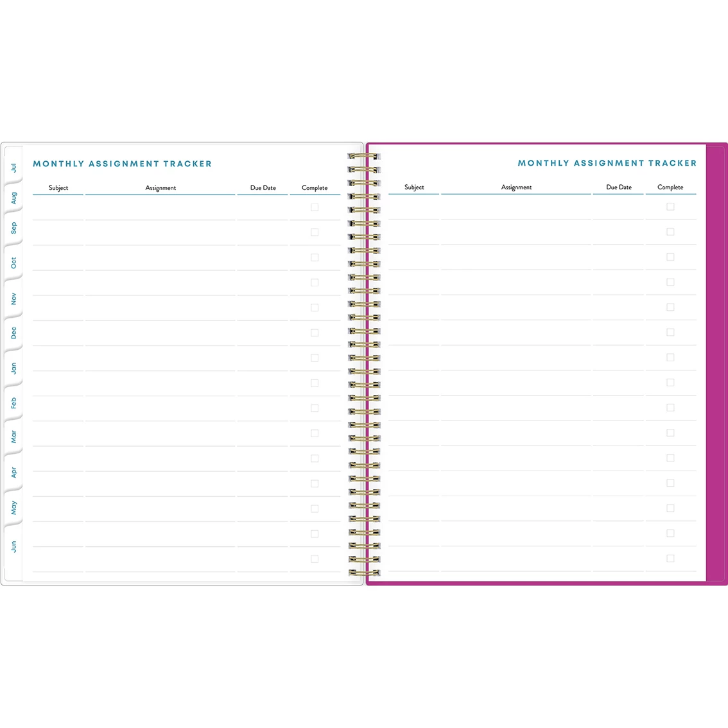Tick the top Complete checkbox, left page
This screenshot has height=728, width=728.
[x=315, y=207]
